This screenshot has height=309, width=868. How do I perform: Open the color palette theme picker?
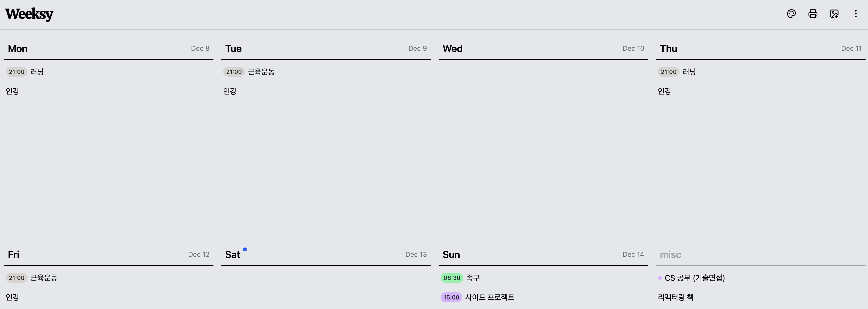791,14
